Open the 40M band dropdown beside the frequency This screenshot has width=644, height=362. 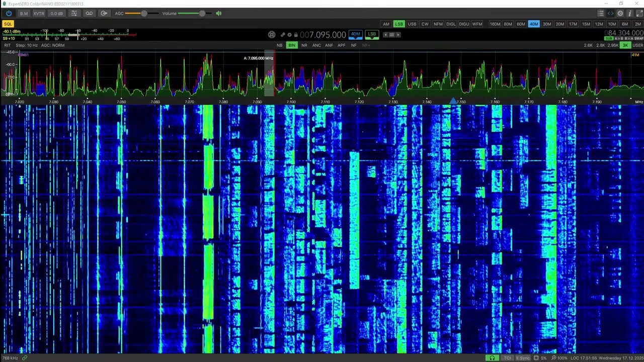point(356,35)
